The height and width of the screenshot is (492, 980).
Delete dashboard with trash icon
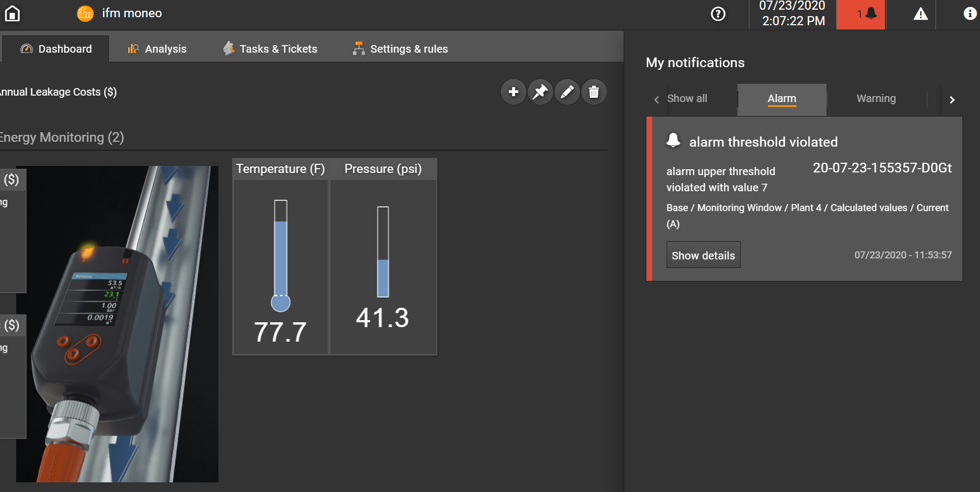(594, 92)
